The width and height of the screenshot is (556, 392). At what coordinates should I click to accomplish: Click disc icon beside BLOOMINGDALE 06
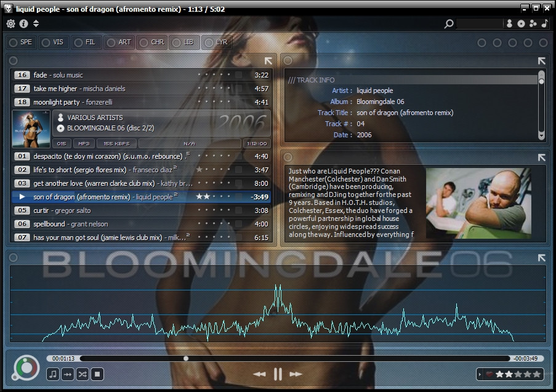(60, 128)
